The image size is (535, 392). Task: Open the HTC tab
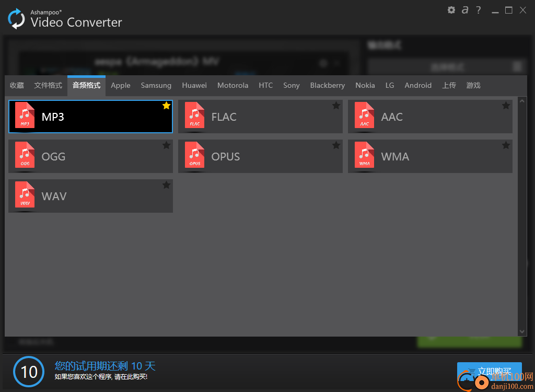pyautogui.click(x=265, y=85)
